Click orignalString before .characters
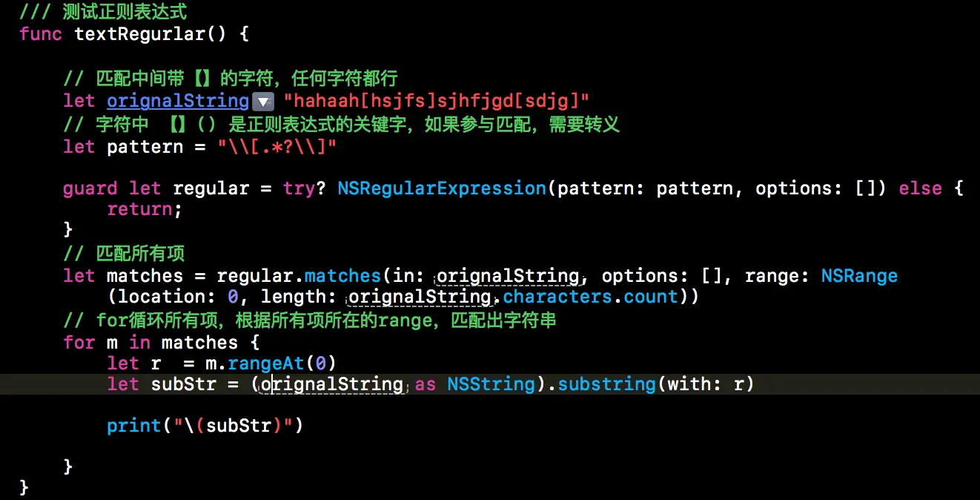Viewport: 980px width, 500px height. coord(420,297)
